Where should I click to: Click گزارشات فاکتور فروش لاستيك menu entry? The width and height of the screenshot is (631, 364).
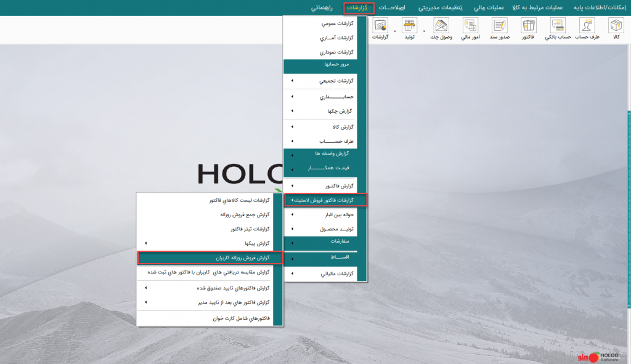coord(325,200)
